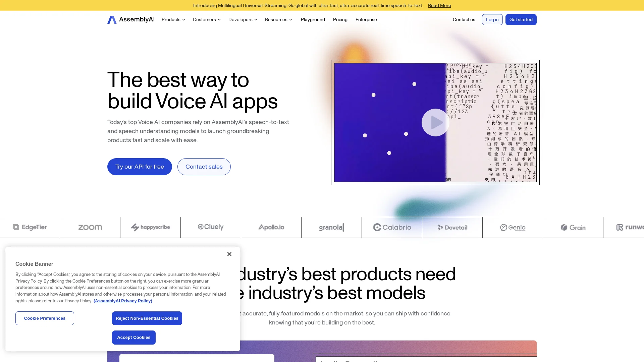Click Reject Non-Essential Cookies
644x362 pixels.
click(147, 318)
